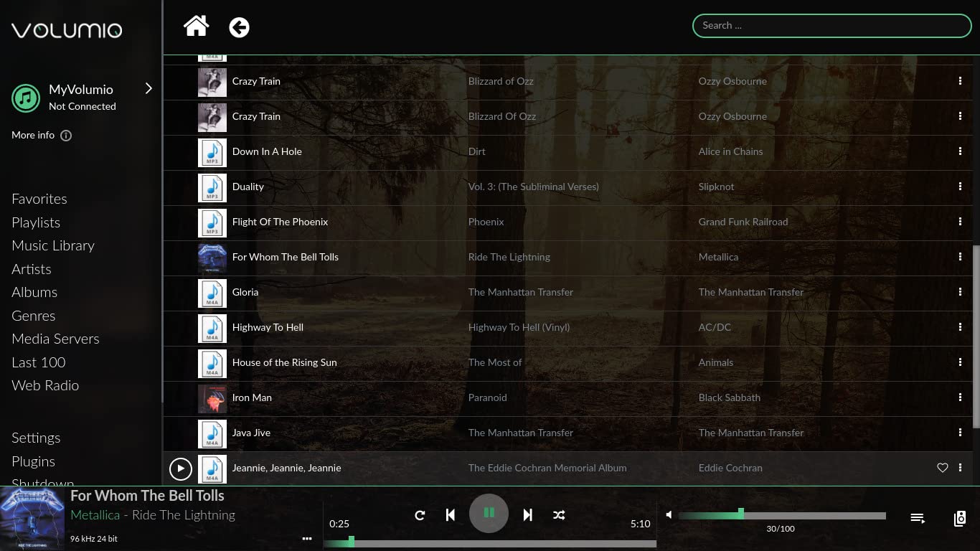Click the Volumio logo

pyautogui.click(x=67, y=30)
